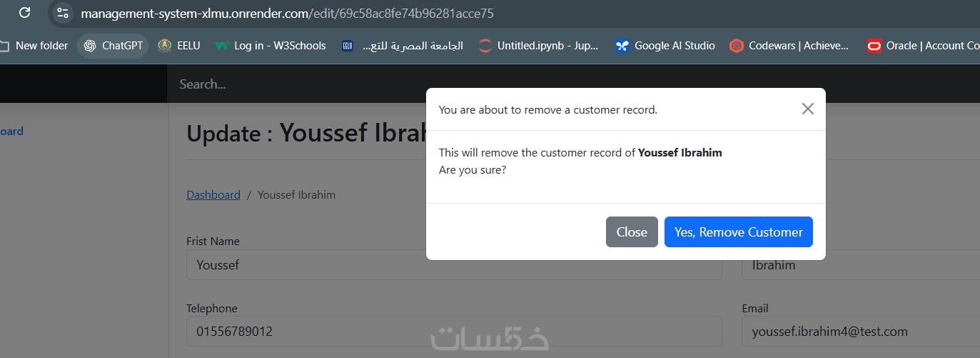Click the Dashboard breadcrumb link
Screen dimensions: 980x358
click(x=213, y=195)
